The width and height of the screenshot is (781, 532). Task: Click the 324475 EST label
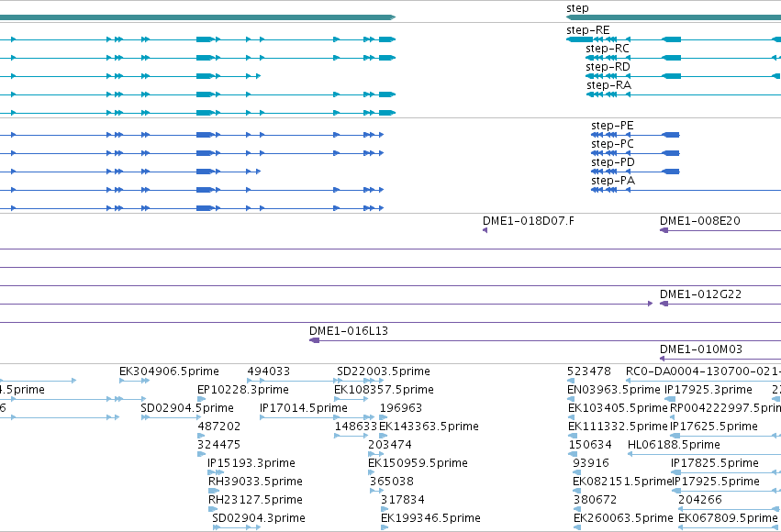pos(218,445)
